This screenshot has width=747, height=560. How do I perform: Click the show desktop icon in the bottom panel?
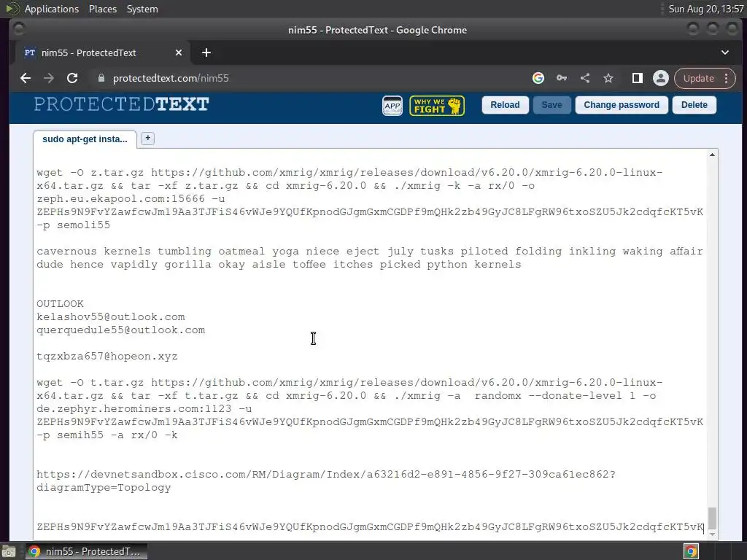(9, 551)
